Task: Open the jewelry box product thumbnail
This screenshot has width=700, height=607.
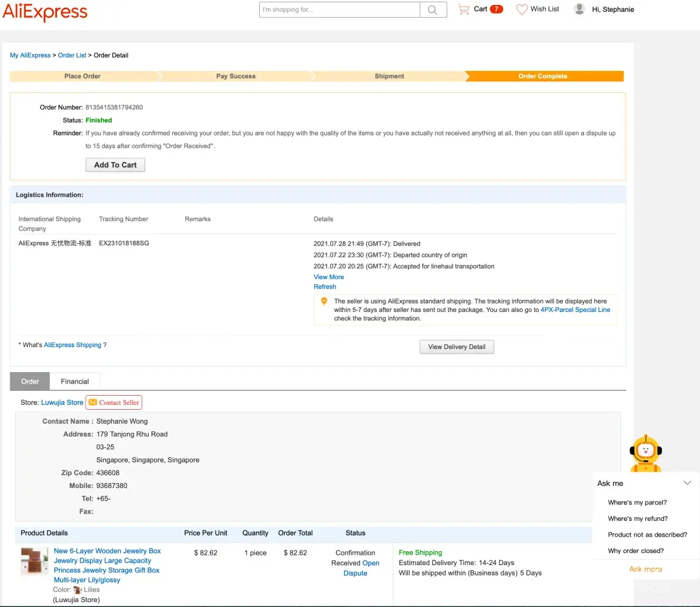Action: coord(35,561)
